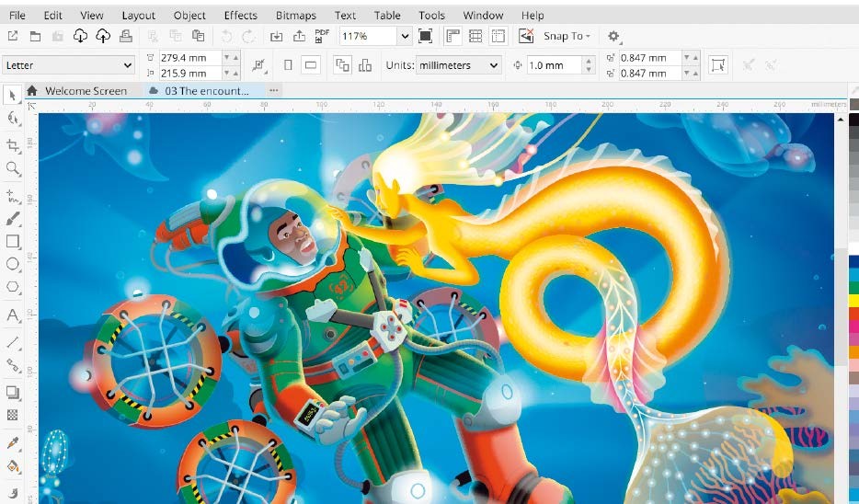This screenshot has height=504, width=859.
Task: Open the 117% zoom level dropdown
Action: pos(405,36)
